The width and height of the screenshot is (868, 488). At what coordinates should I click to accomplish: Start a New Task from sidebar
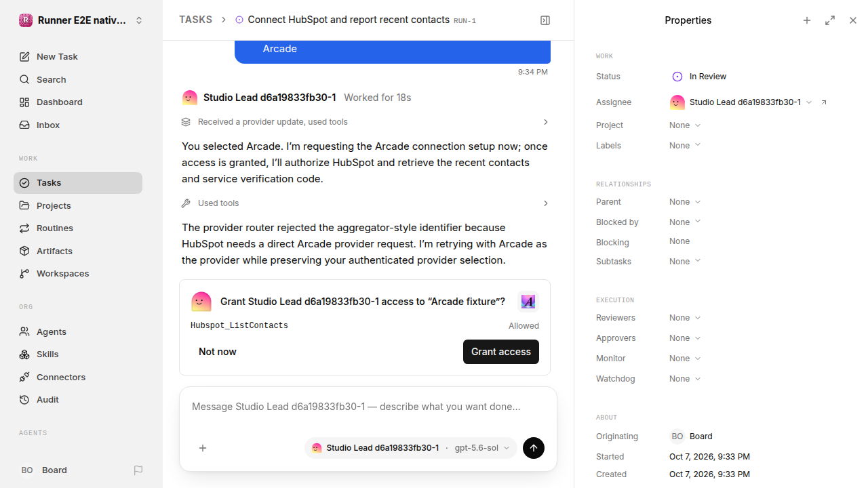click(78, 57)
